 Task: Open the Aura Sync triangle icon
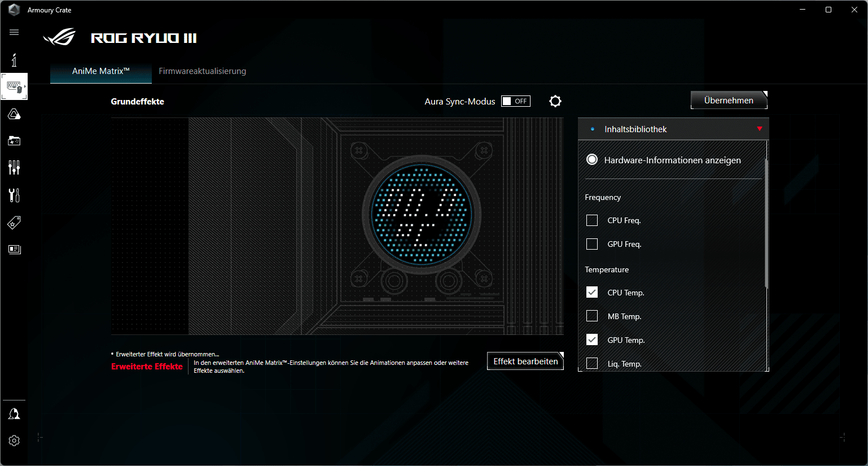click(14, 115)
